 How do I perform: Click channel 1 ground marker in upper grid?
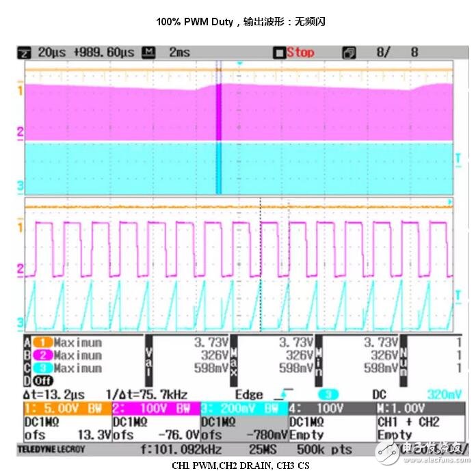pos(21,90)
